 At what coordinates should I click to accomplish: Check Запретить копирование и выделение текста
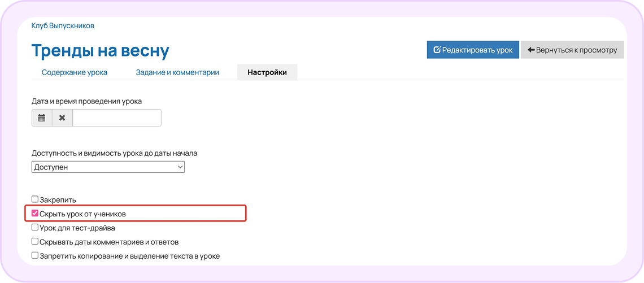(x=35, y=255)
